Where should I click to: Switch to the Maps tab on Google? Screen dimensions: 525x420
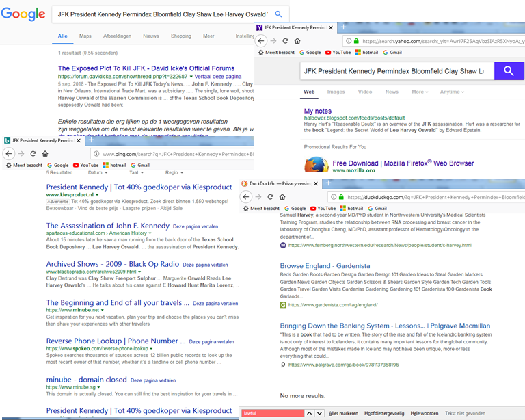85,36
